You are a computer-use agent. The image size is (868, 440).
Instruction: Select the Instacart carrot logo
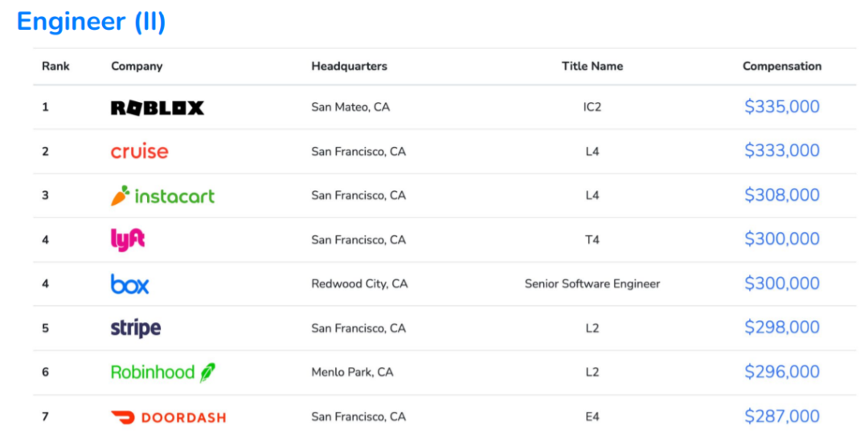tap(163, 196)
